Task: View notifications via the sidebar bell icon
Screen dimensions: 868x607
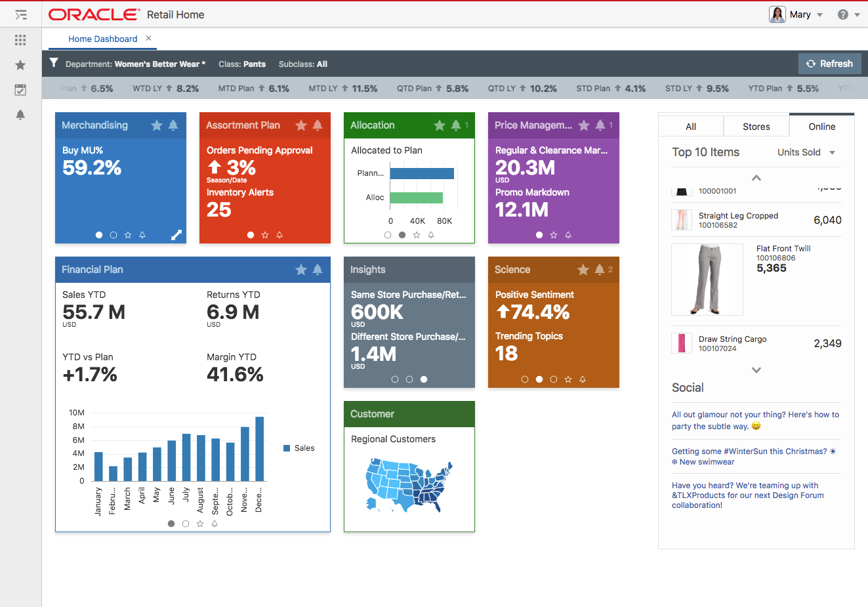Action: [x=20, y=115]
